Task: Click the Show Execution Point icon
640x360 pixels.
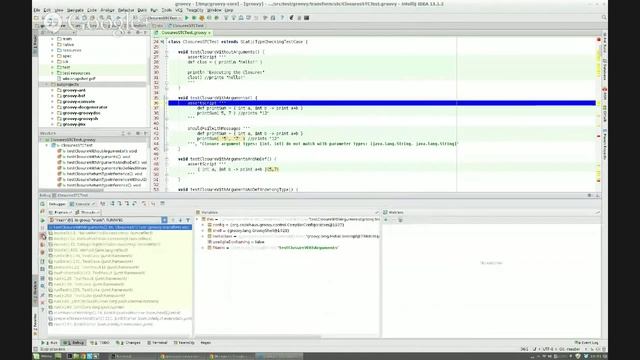Action: [103, 204]
